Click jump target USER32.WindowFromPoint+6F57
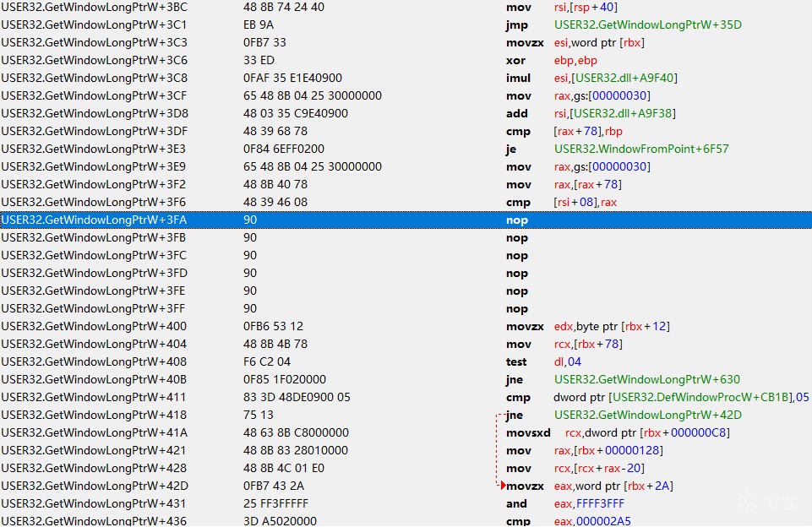Image resolution: width=812 pixels, height=527 pixels. tap(641, 149)
